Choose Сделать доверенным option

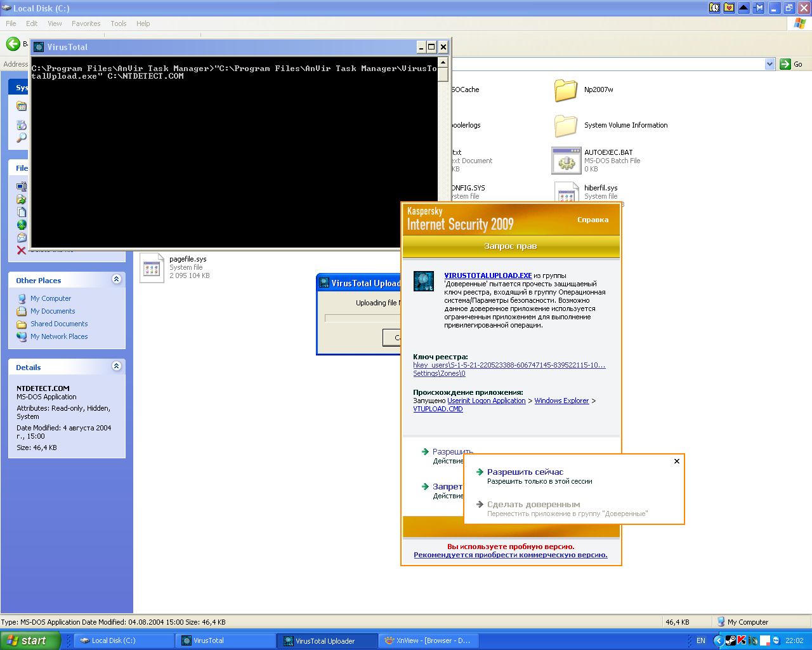point(534,505)
